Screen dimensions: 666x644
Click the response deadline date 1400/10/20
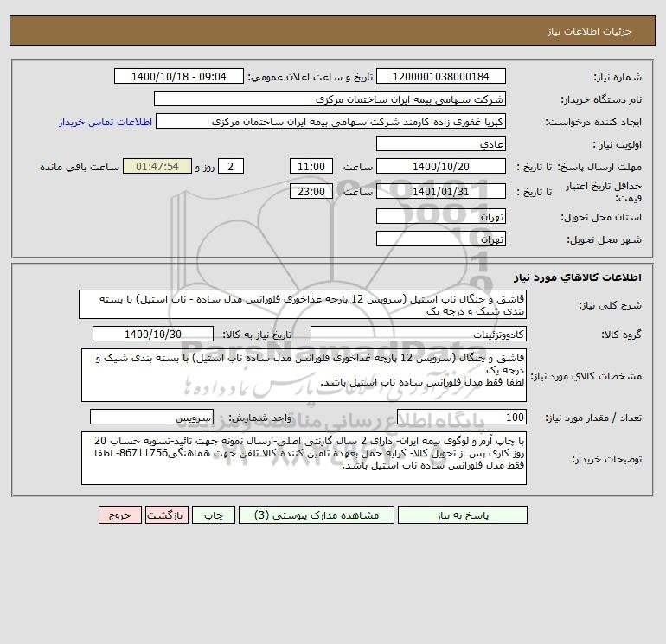[441, 167]
